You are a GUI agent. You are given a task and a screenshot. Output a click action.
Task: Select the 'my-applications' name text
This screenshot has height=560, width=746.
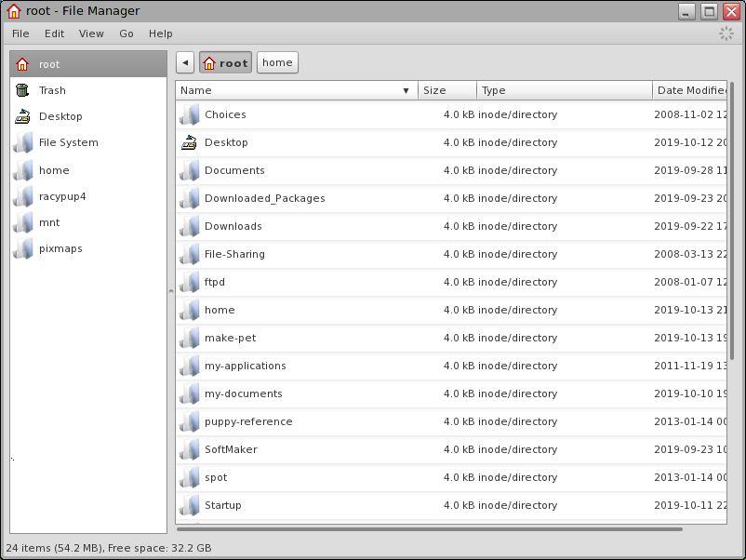point(245,366)
